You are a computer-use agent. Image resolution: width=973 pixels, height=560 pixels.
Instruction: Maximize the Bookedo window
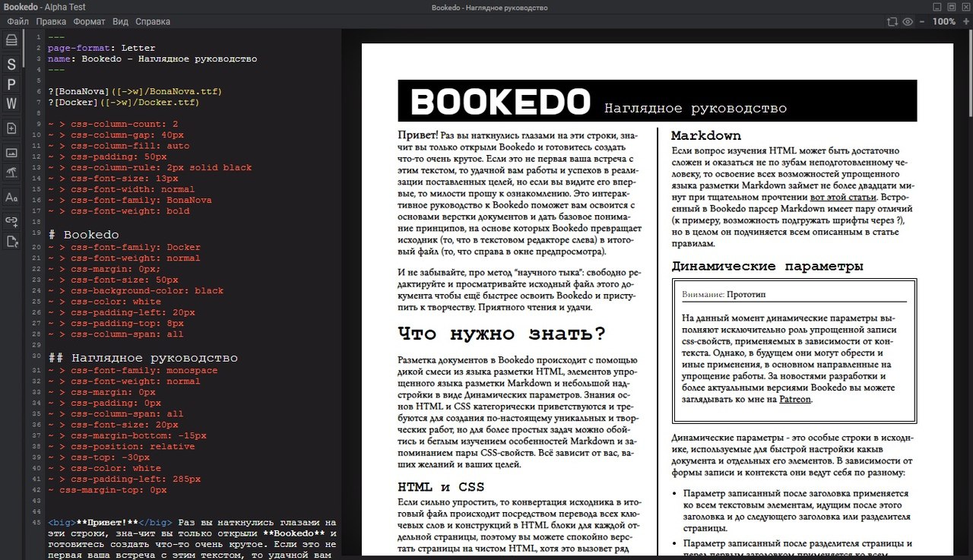pyautogui.click(x=952, y=7)
